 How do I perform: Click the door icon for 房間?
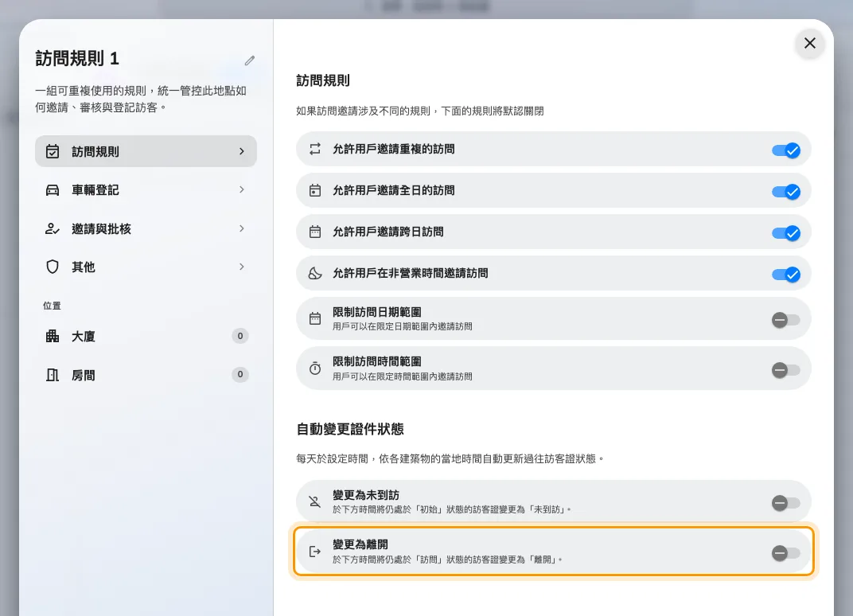(53, 375)
